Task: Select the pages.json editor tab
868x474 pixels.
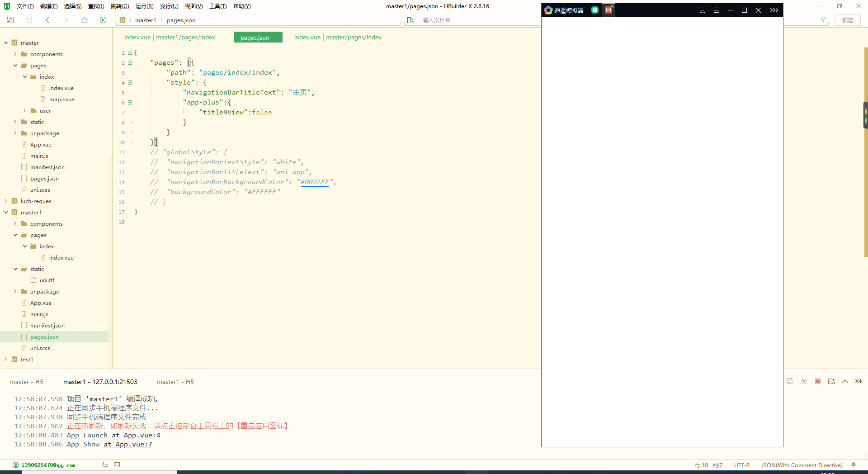Action: pyautogui.click(x=258, y=37)
